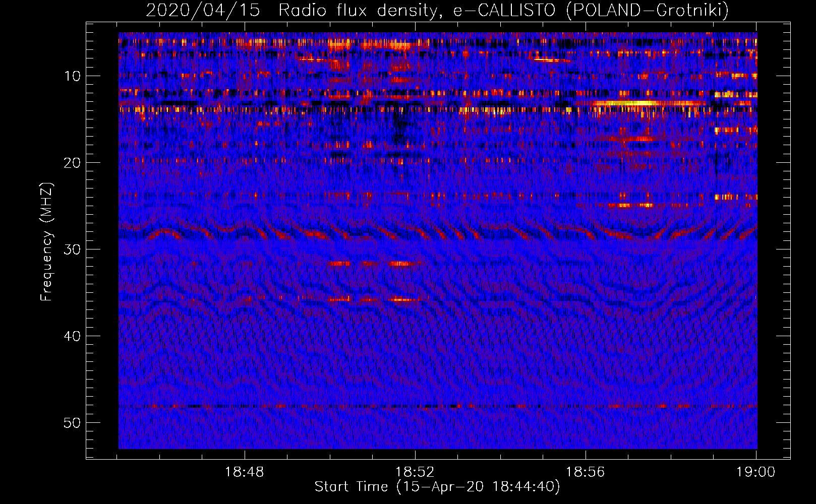Click the 30 MHz frequency tick label
Image resolution: width=816 pixels, height=504 pixels.
[73, 249]
